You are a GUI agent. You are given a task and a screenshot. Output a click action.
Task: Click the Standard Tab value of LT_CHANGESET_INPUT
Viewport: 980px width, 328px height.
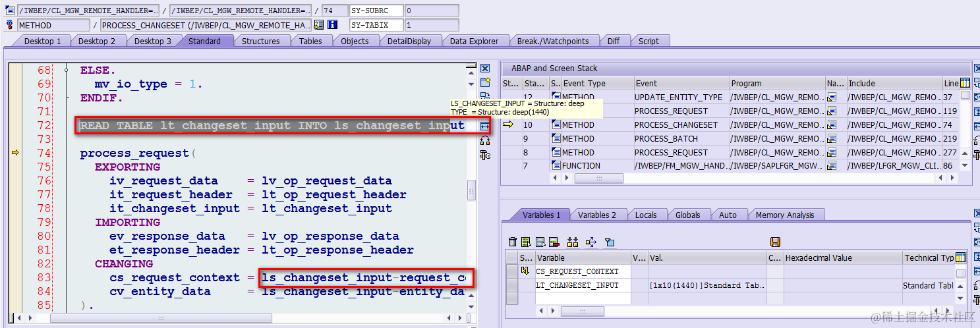(707, 285)
